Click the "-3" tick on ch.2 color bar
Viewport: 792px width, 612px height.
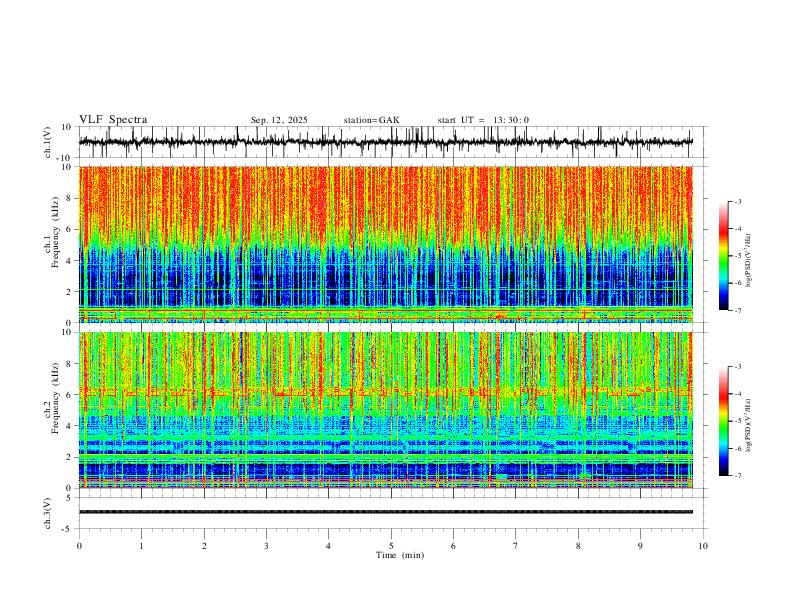pos(737,367)
